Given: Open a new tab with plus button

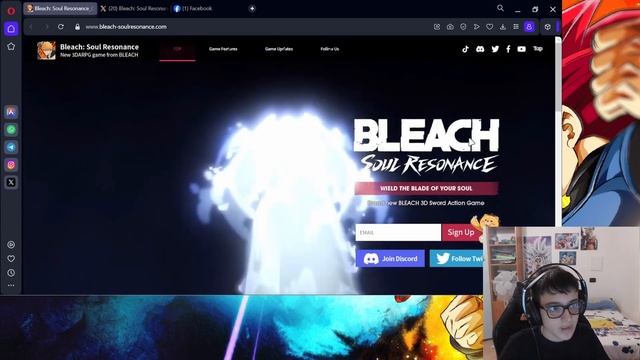Looking at the screenshot, I should click(x=252, y=9).
